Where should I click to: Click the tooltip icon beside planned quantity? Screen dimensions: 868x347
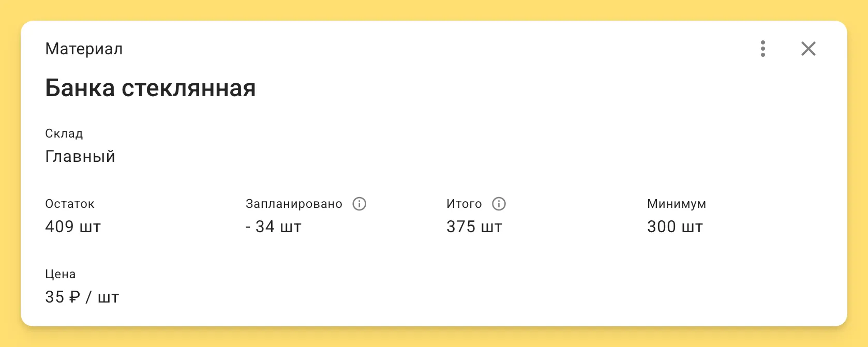(360, 204)
